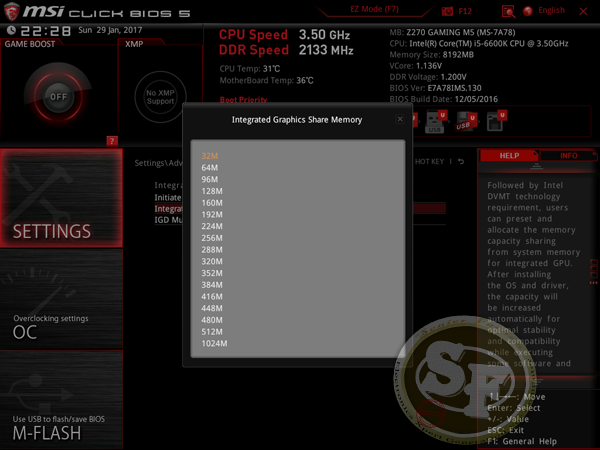Take a screenshot with the F12 camera icon
This screenshot has width=600, height=450.
447,11
